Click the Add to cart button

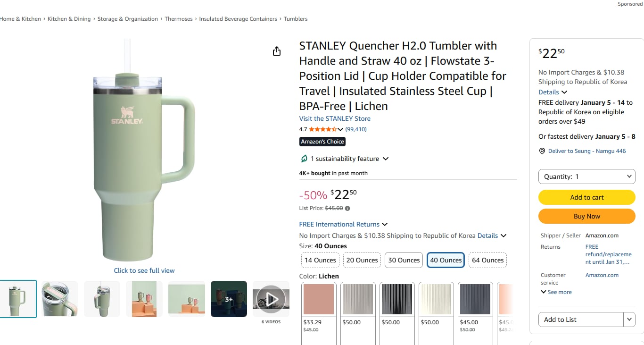click(x=586, y=197)
